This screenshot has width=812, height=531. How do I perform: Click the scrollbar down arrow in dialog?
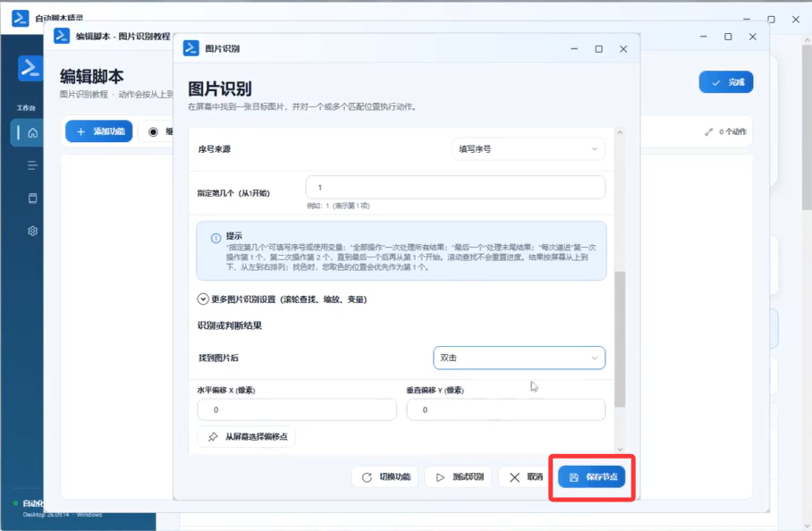pyautogui.click(x=620, y=450)
